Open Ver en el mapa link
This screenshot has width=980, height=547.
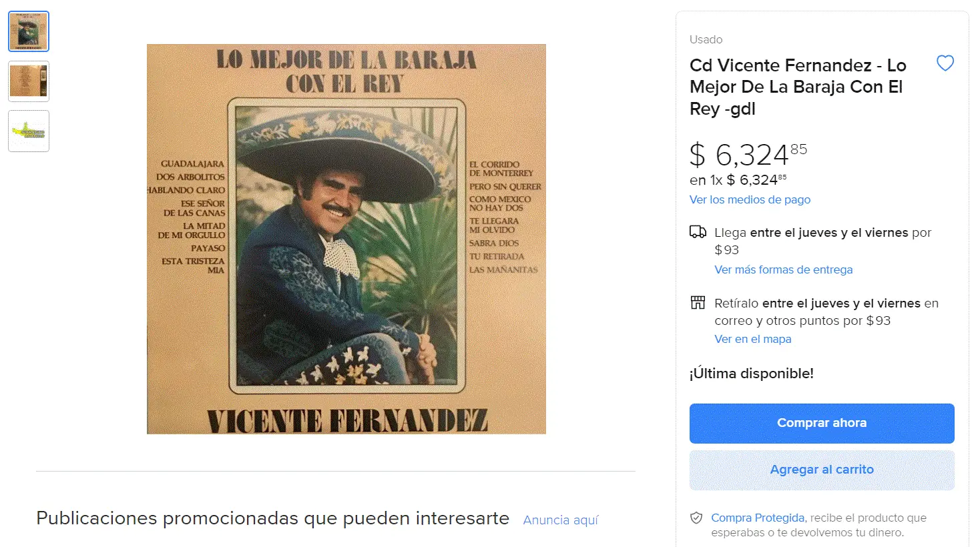pyautogui.click(x=752, y=339)
